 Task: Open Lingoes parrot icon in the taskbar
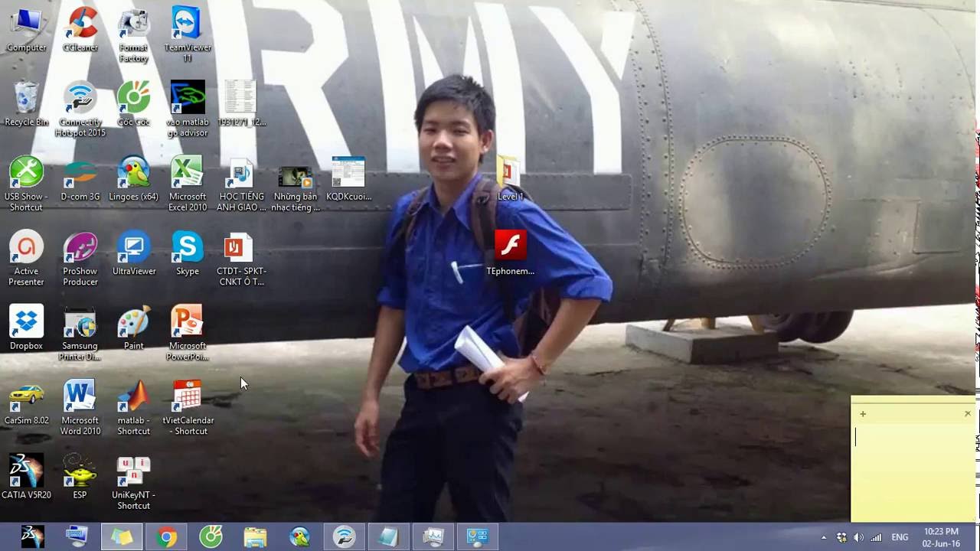(299, 536)
